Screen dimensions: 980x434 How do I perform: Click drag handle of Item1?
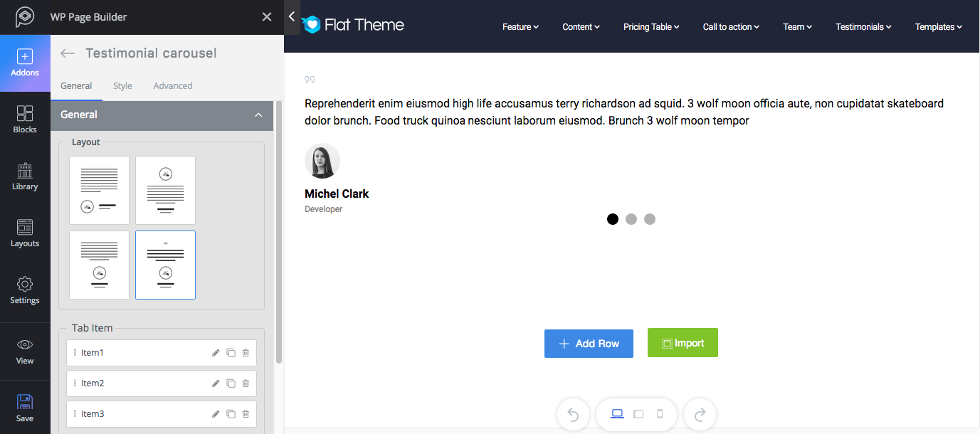click(75, 353)
